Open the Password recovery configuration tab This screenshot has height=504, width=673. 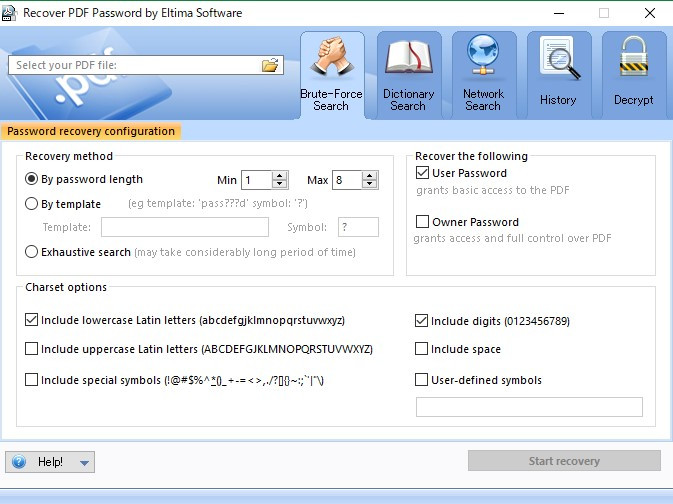pyautogui.click(x=90, y=131)
